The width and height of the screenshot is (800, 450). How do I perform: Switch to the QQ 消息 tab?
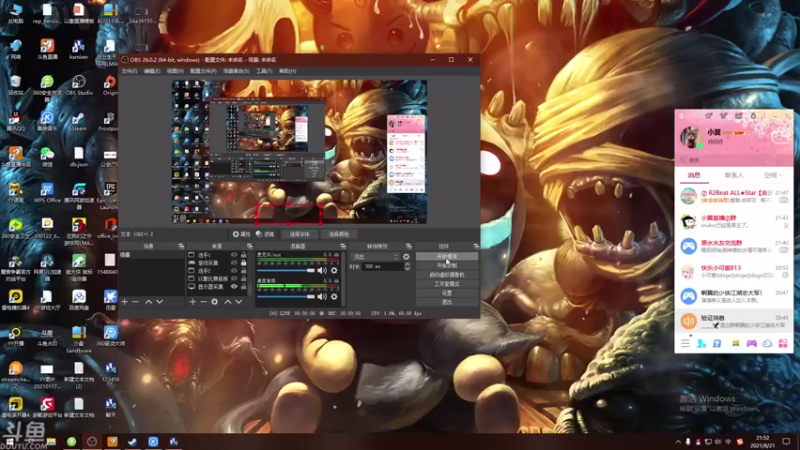[694, 175]
